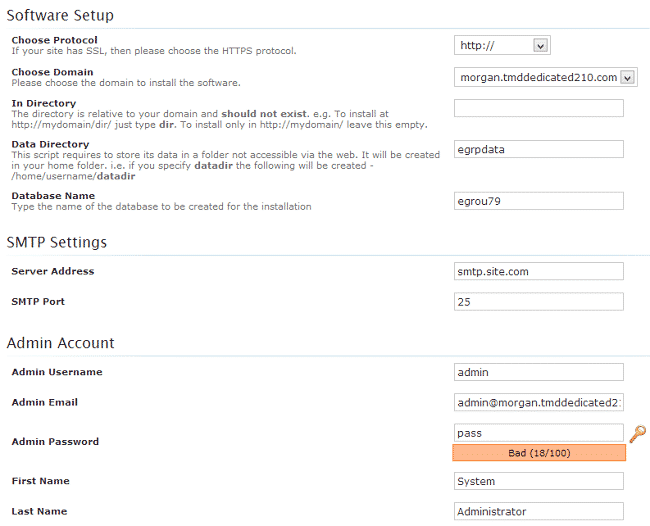Click the Admin Username label

point(57,372)
